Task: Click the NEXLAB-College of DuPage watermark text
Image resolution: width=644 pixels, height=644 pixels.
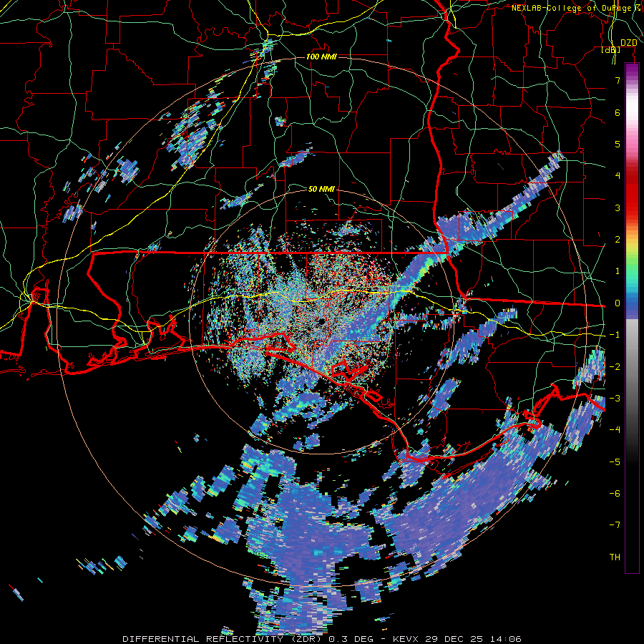Action: (577, 8)
